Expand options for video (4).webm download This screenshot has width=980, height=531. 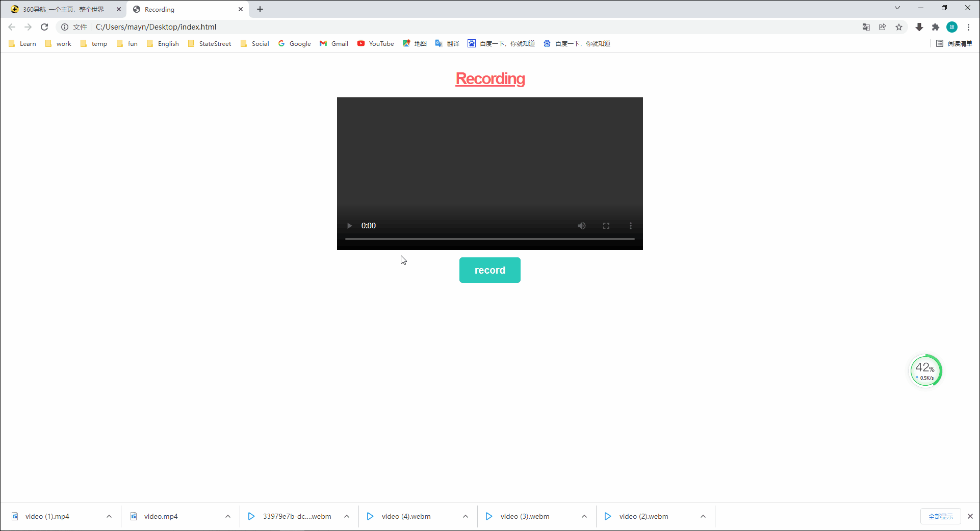[465, 516]
